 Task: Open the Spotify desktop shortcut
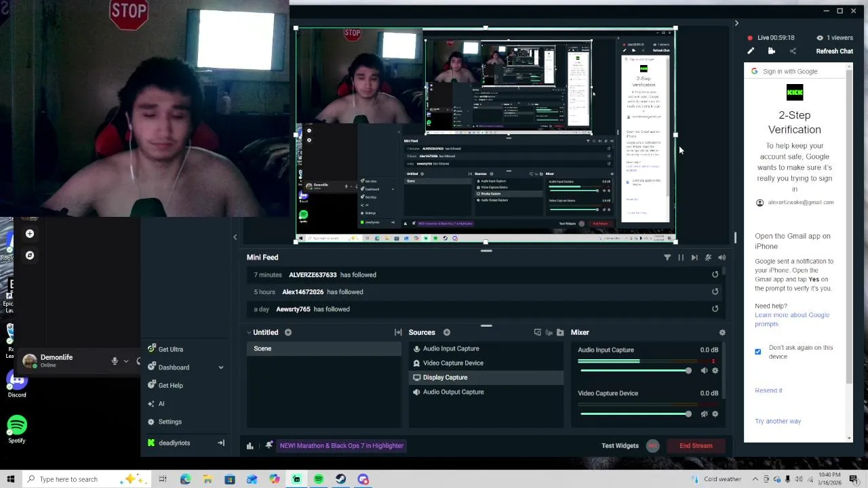[x=17, y=428]
